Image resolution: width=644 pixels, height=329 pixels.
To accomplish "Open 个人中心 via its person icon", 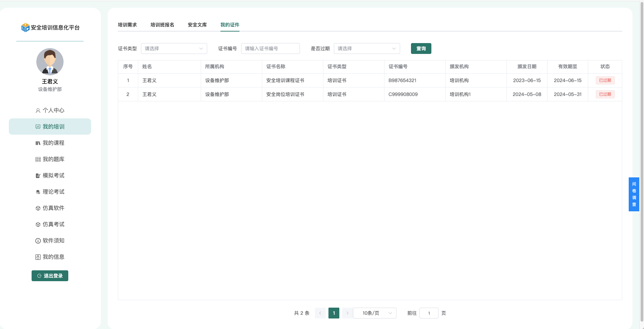I will pyautogui.click(x=38, y=111).
